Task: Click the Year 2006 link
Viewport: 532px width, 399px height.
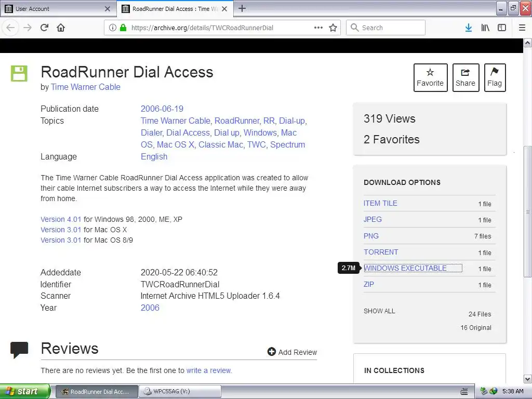Action: pyautogui.click(x=150, y=308)
